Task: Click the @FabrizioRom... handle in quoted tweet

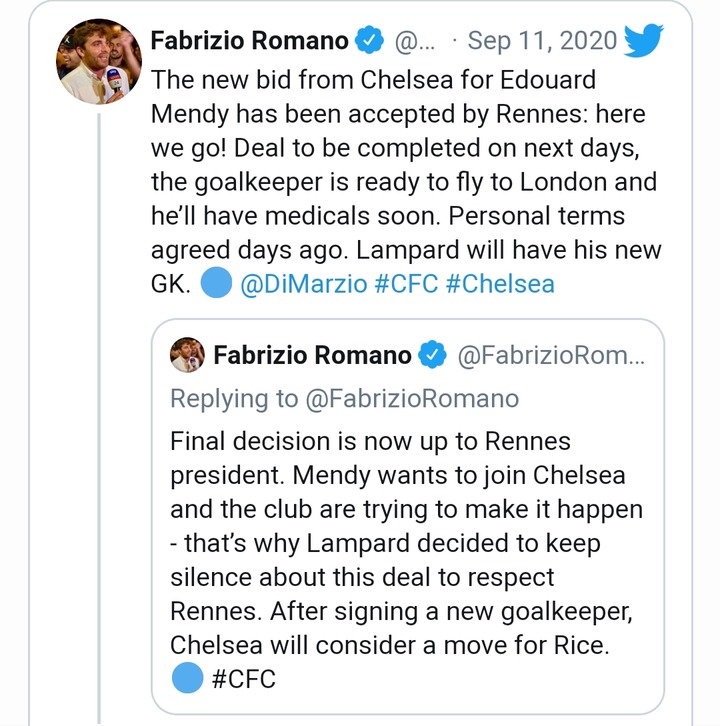Action: [551, 355]
